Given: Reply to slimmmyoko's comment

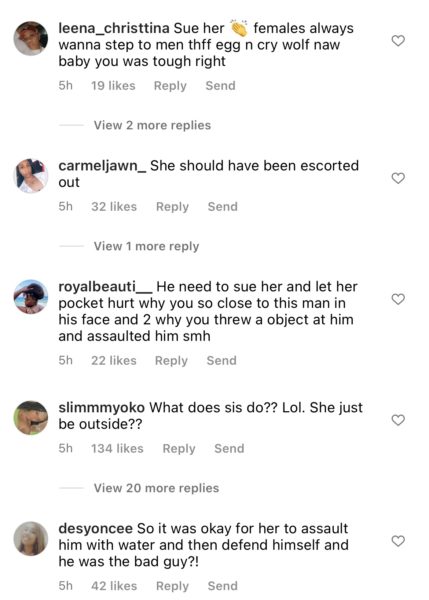Looking at the screenshot, I should [x=179, y=448].
